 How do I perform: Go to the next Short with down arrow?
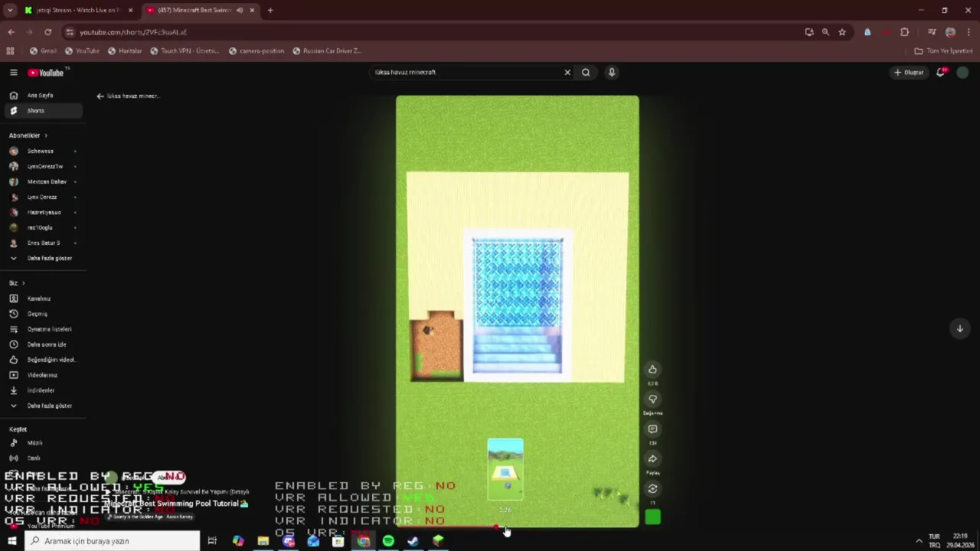(960, 328)
